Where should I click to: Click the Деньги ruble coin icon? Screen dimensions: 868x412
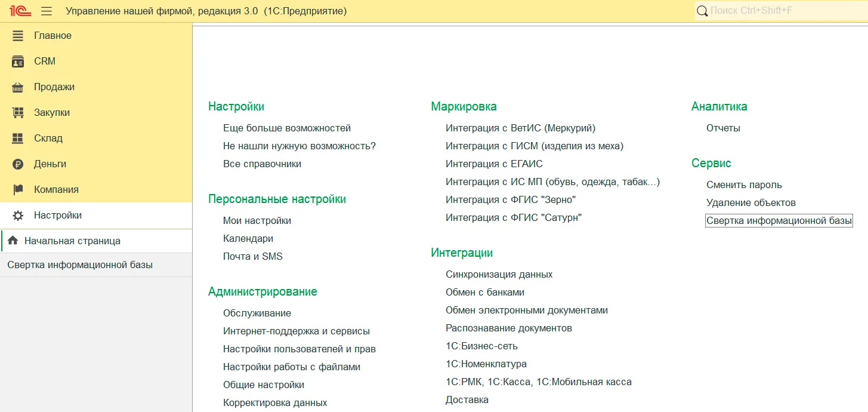click(18, 164)
